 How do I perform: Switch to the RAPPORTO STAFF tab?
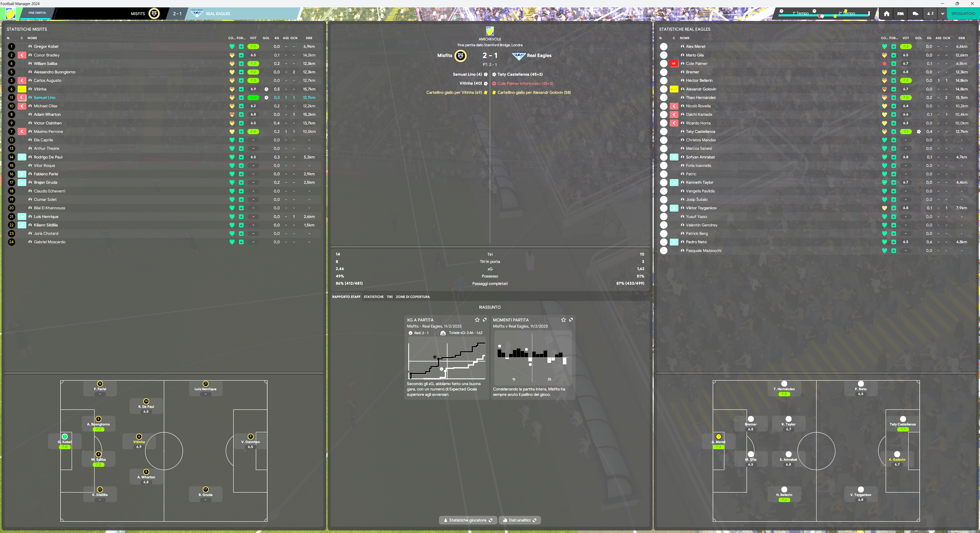346,297
